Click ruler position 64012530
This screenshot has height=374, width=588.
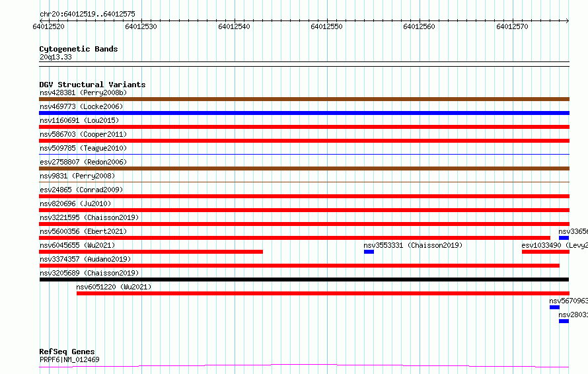(141, 26)
